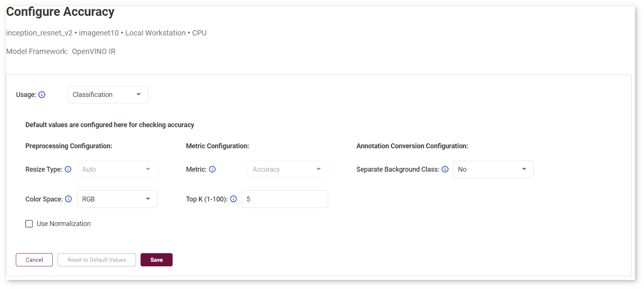This screenshot has width=644, height=289.
Task: Click the 'Default values are configured here' text
Action: click(x=110, y=125)
